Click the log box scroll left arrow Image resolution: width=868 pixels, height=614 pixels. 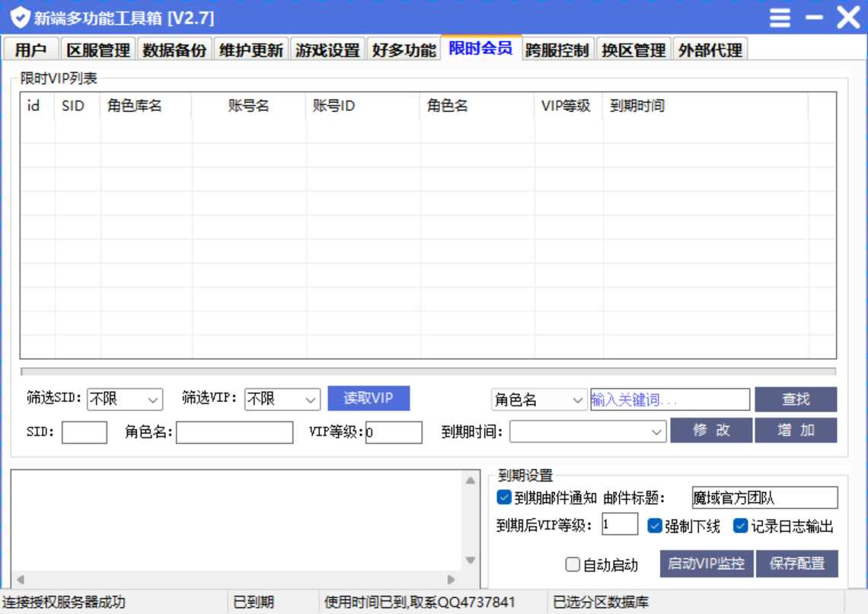pyautogui.click(x=21, y=580)
